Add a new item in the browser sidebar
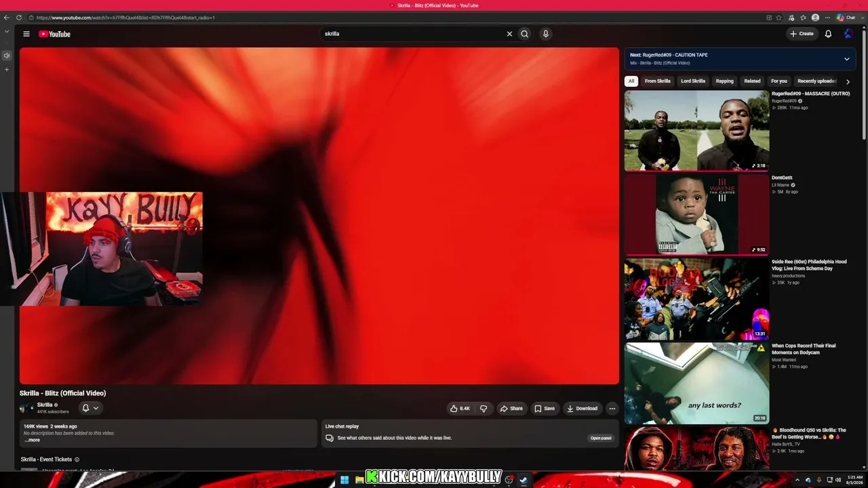 [7, 69]
